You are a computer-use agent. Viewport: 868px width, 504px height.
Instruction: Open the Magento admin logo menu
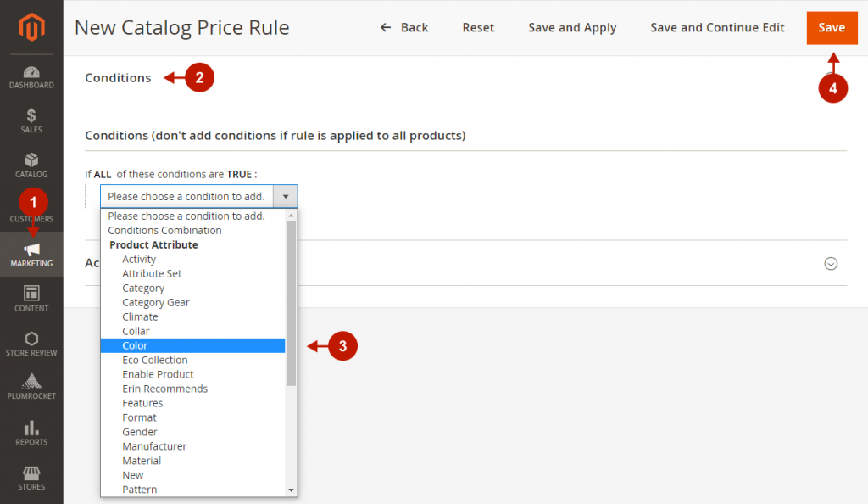click(31, 25)
